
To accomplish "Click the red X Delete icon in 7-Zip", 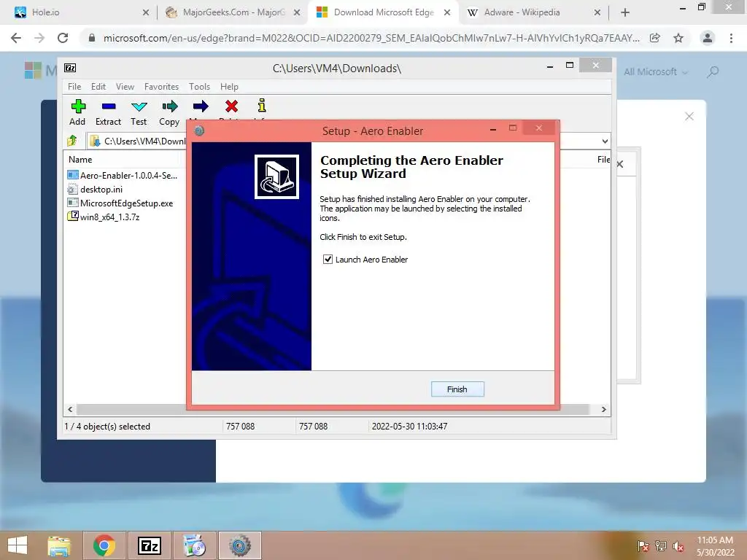I will point(231,106).
